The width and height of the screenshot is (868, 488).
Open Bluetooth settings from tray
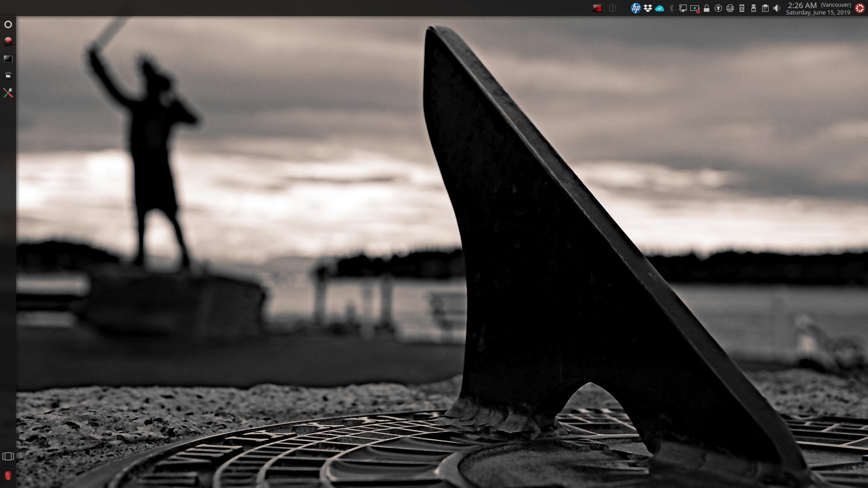click(x=671, y=8)
